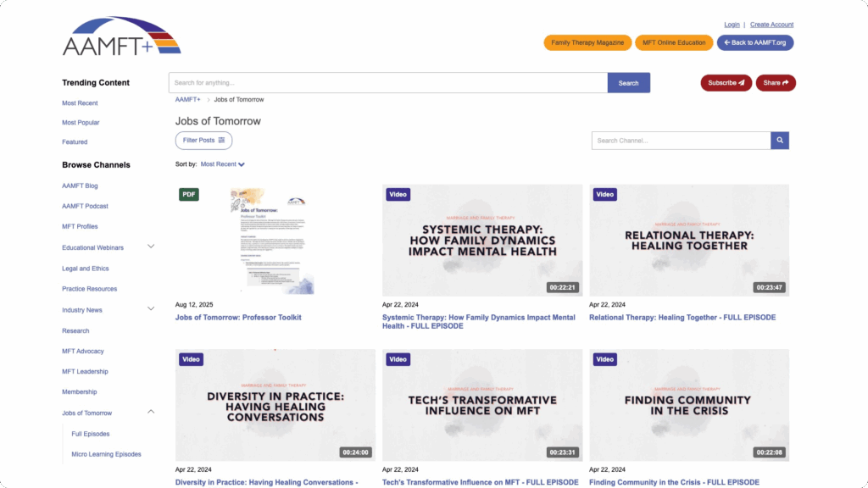The height and width of the screenshot is (488, 868).
Task: Open the Legal and Ethics channel
Action: [x=86, y=269]
